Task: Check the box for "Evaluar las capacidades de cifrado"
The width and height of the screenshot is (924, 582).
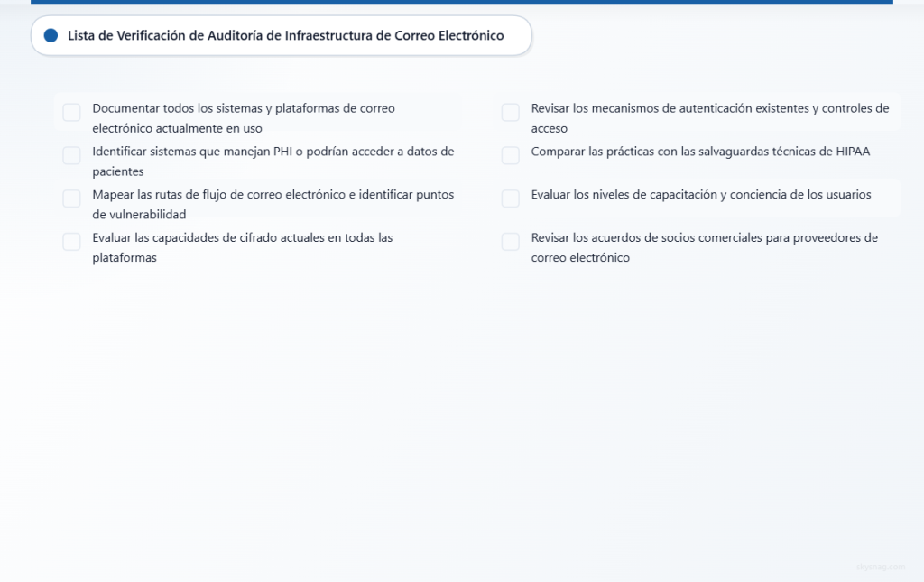Action: tap(71, 241)
